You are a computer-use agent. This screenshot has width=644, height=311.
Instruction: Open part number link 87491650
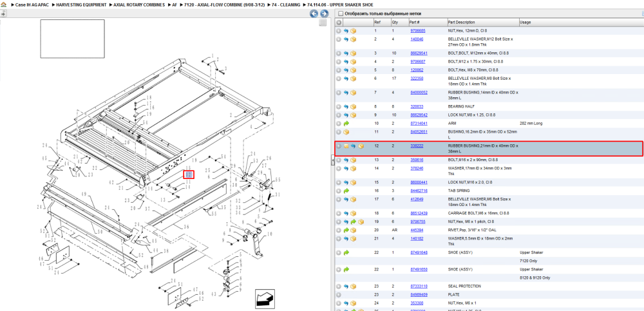[x=419, y=270]
